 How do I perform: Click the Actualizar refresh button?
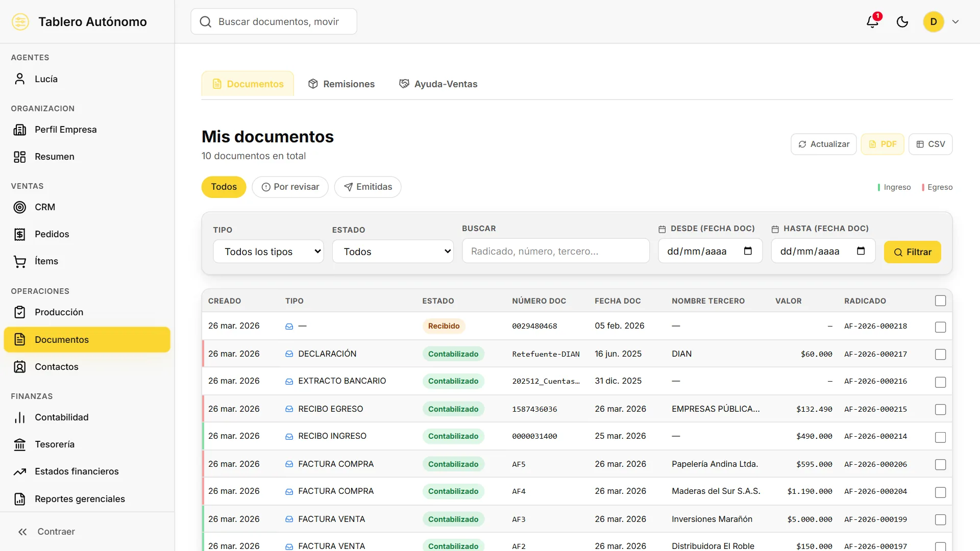[823, 144]
